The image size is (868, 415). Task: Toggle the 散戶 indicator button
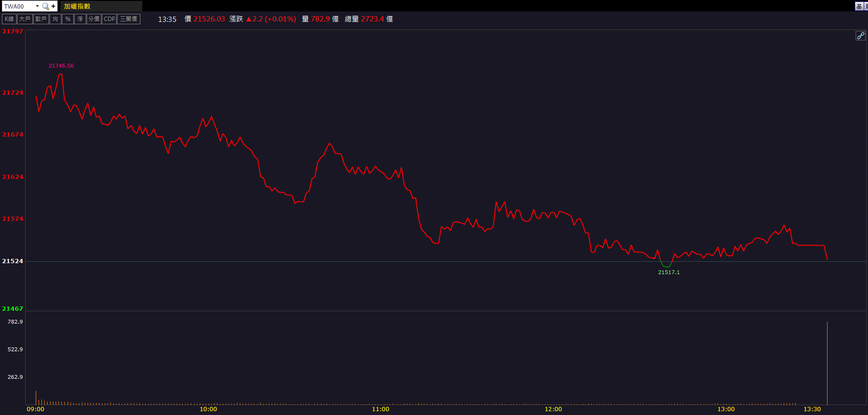(41, 19)
